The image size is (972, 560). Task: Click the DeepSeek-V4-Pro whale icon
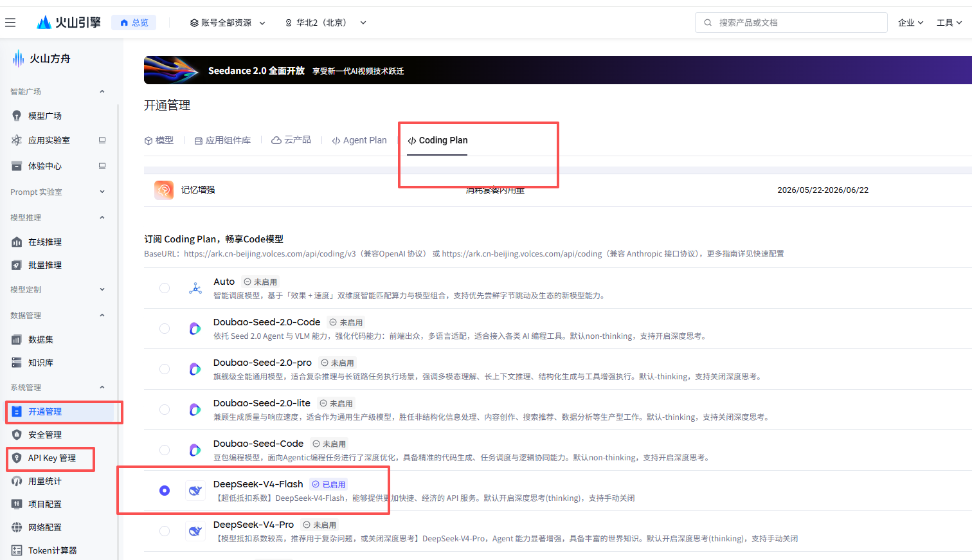click(x=195, y=531)
